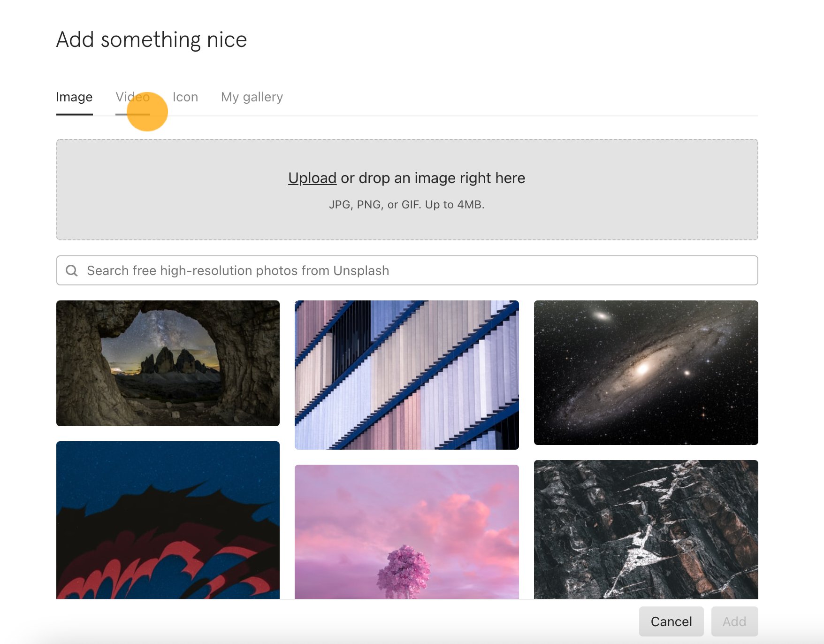Click the Upload link
The image size is (824, 644).
click(x=312, y=178)
